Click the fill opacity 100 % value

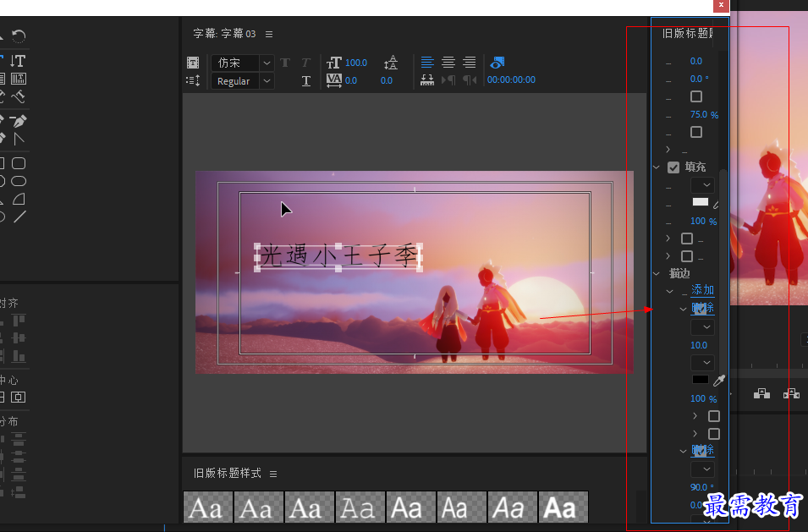(x=703, y=221)
